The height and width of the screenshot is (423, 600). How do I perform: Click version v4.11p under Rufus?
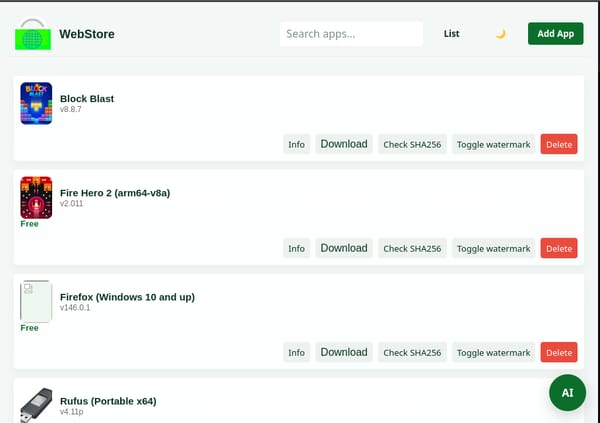(72, 412)
